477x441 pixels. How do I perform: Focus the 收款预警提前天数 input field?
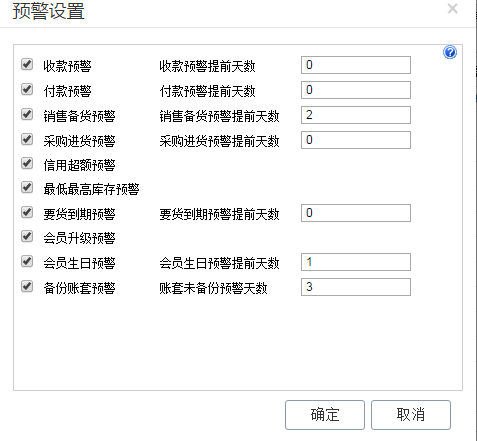[x=356, y=65]
